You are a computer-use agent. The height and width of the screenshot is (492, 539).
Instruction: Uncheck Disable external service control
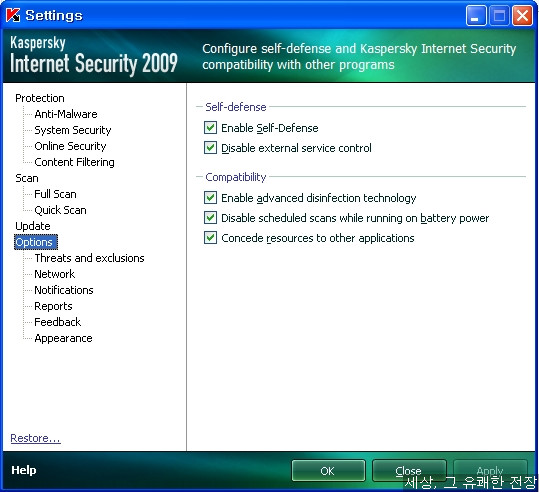pos(210,147)
